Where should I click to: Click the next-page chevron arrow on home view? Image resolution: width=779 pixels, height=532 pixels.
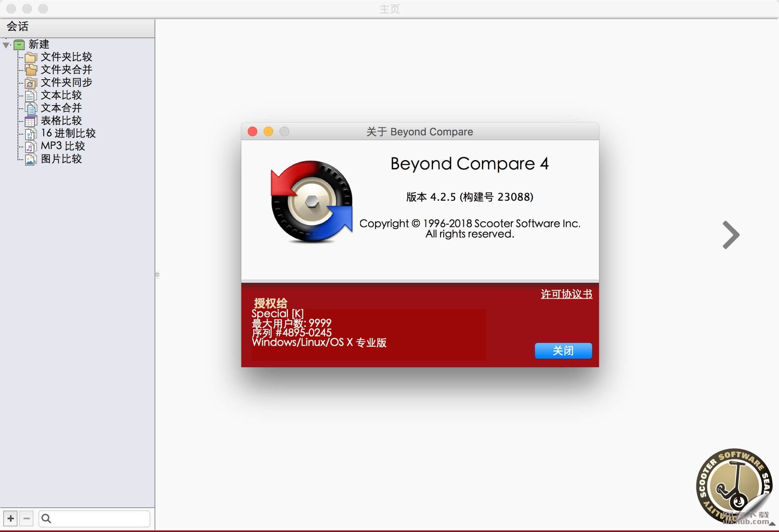pyautogui.click(x=731, y=235)
